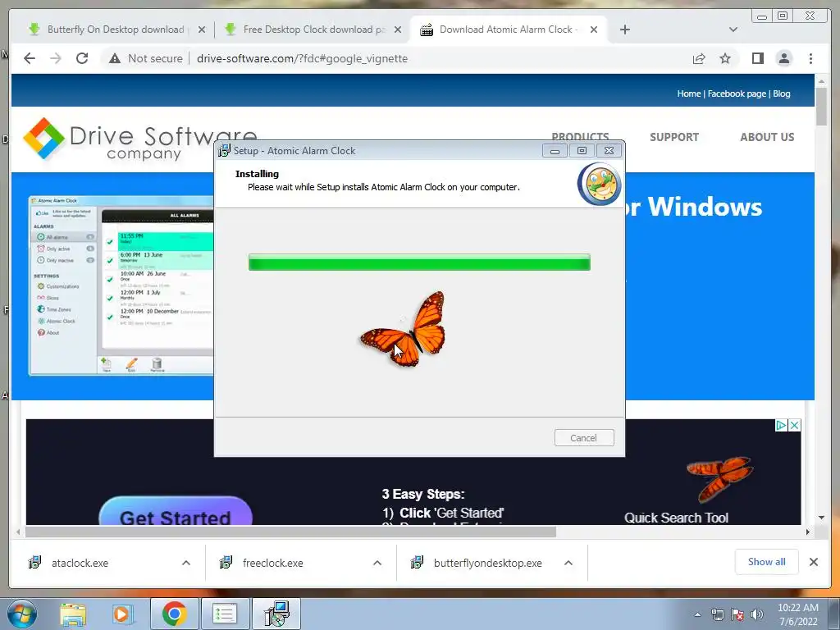Screen dimensions: 840x630
Task: Open the ABOUT US menu item
Action: click(x=767, y=137)
